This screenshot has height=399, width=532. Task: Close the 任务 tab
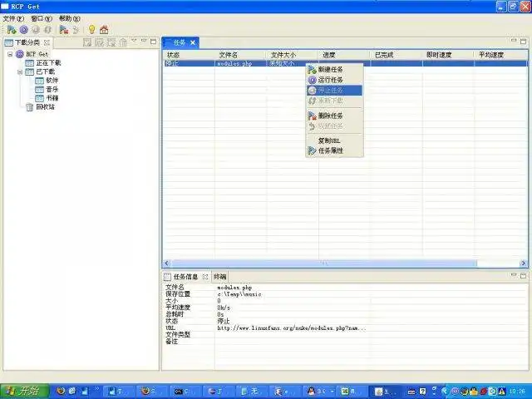(193, 42)
